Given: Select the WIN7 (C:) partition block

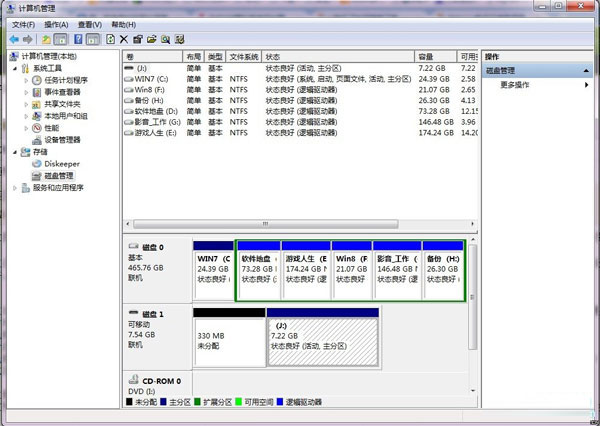Looking at the screenshot, I should pos(214,270).
